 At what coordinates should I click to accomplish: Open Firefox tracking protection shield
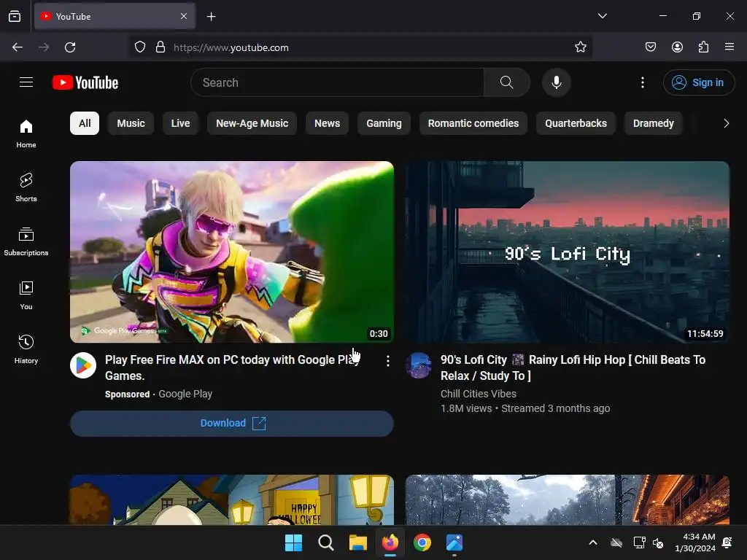(x=139, y=47)
